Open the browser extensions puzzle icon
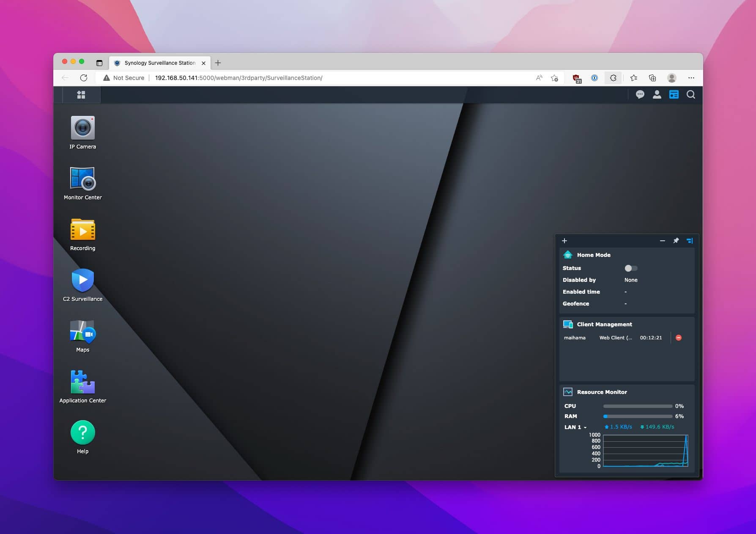Viewport: 756px width, 534px height. coord(613,78)
